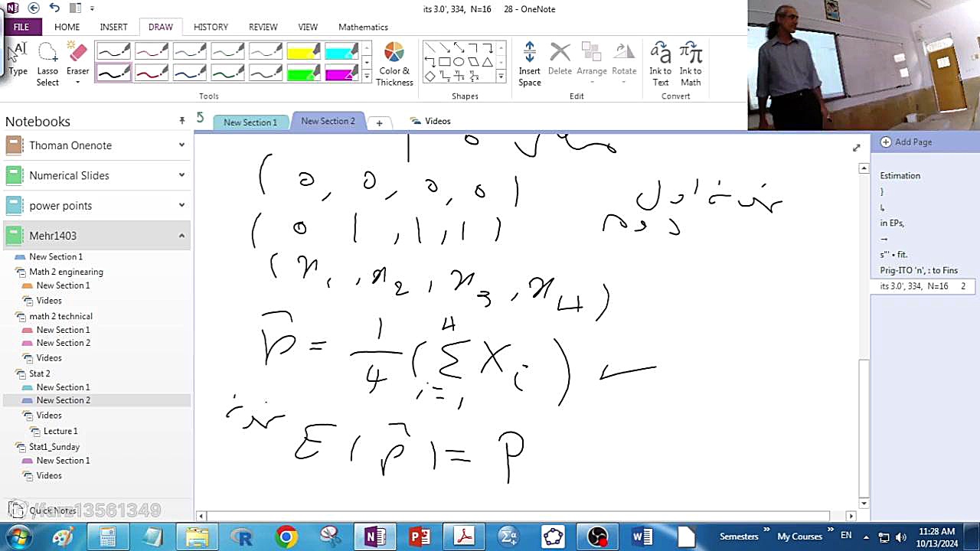Open the R application from the taskbar

point(242,536)
